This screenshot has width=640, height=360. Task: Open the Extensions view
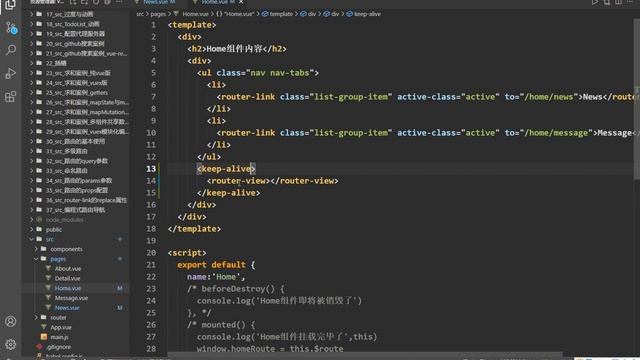(x=11, y=97)
